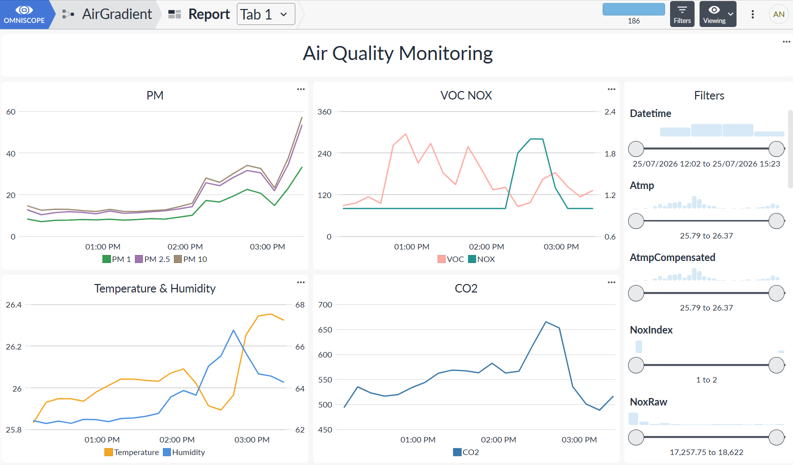Open the title block options menu
The width and height of the screenshot is (793, 465).
[x=786, y=42]
